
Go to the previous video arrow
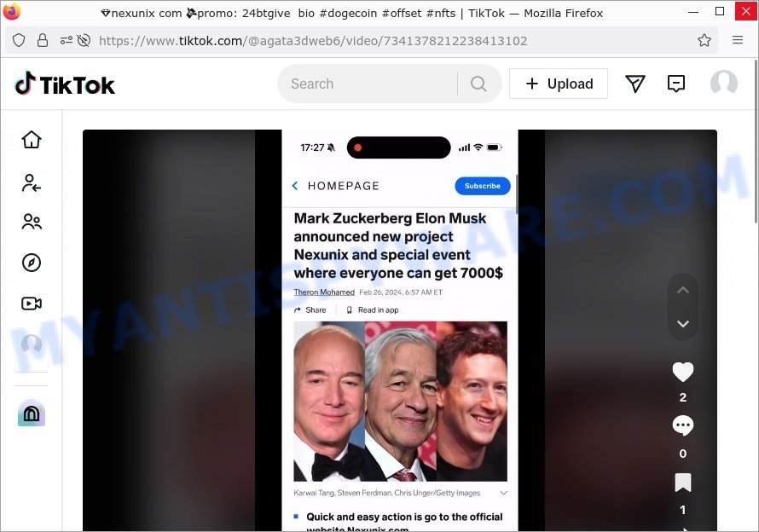click(683, 290)
